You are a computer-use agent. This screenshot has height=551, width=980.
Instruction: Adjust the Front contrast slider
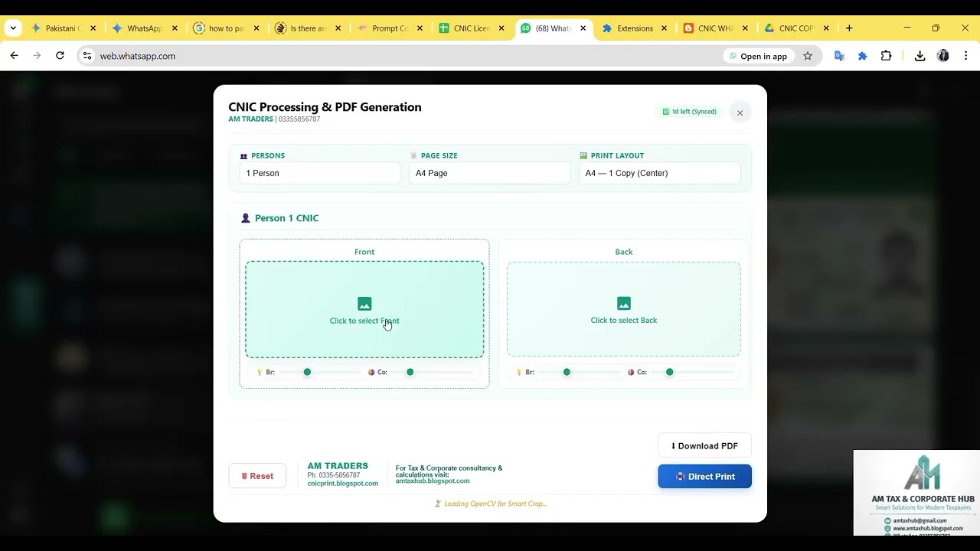tap(432, 372)
